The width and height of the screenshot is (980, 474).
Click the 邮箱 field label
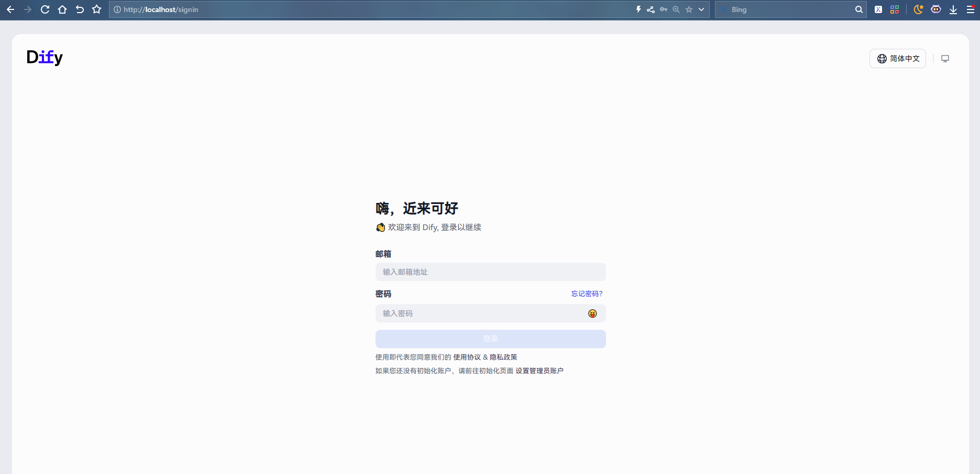(383, 254)
